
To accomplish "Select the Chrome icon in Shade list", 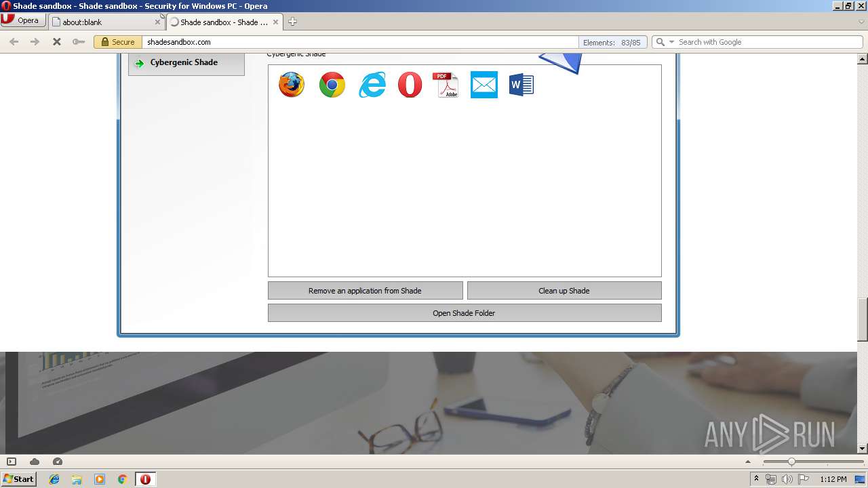I will click(x=332, y=85).
